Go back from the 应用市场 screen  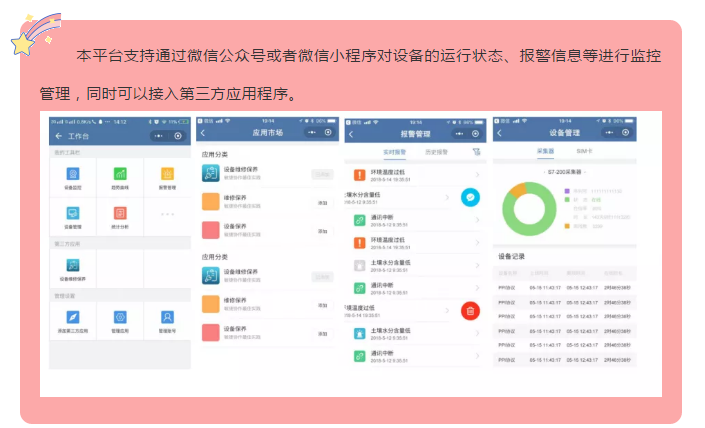click(203, 133)
